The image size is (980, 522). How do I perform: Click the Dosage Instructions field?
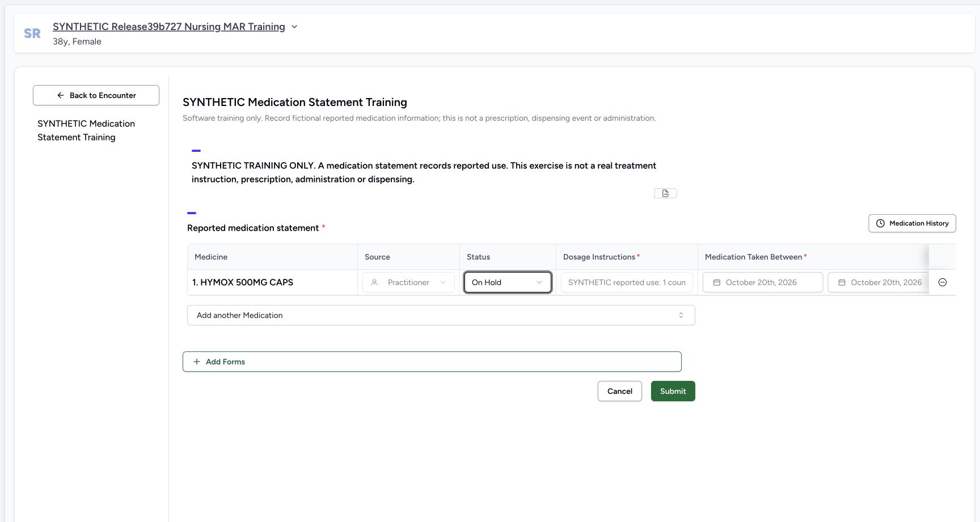tap(627, 282)
